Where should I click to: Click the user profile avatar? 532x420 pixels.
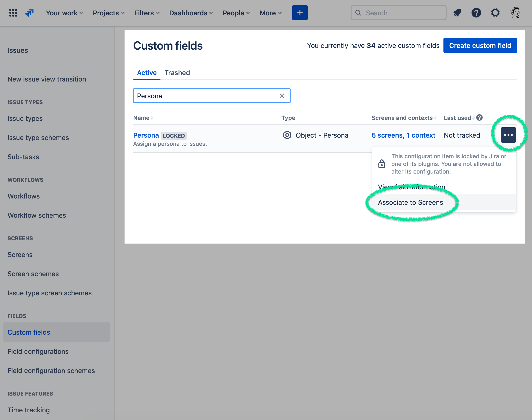pyautogui.click(x=515, y=13)
